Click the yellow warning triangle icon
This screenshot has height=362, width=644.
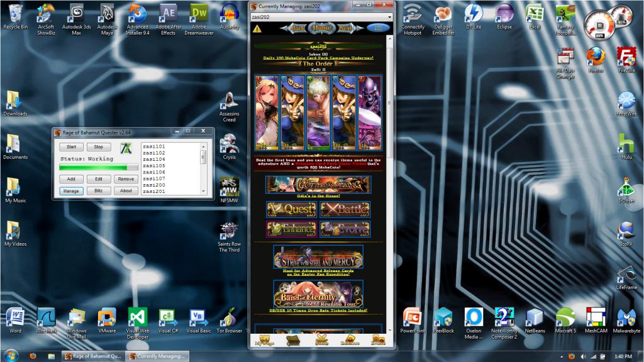(x=257, y=29)
